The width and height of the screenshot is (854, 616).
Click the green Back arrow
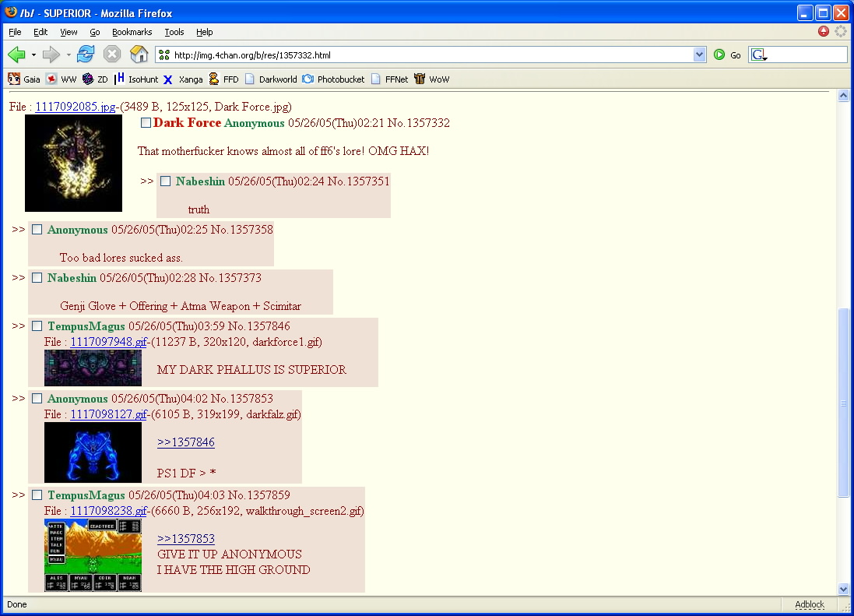pos(16,55)
